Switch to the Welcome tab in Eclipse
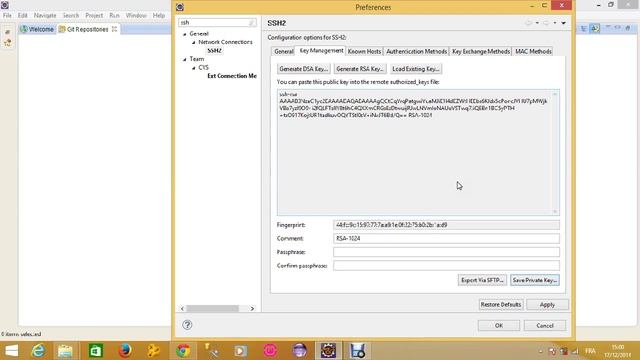Image resolution: width=640 pixels, height=360 pixels. coord(37,29)
